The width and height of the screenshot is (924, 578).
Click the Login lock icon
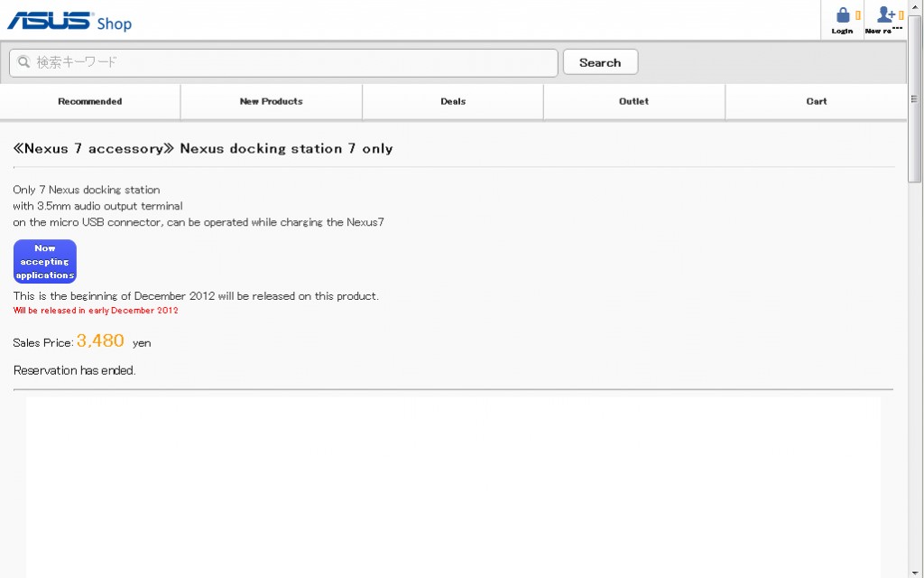pos(843,14)
